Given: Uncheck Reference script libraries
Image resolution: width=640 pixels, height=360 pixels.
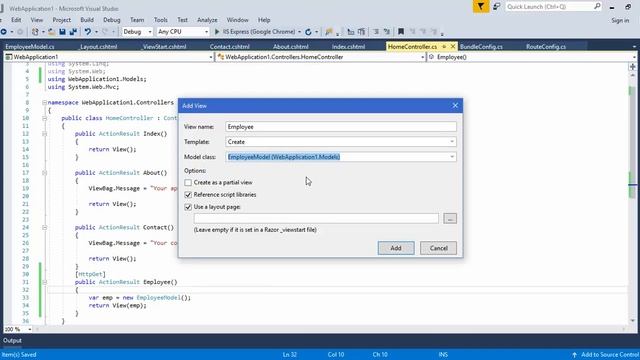Looking at the screenshot, I should (x=188, y=195).
